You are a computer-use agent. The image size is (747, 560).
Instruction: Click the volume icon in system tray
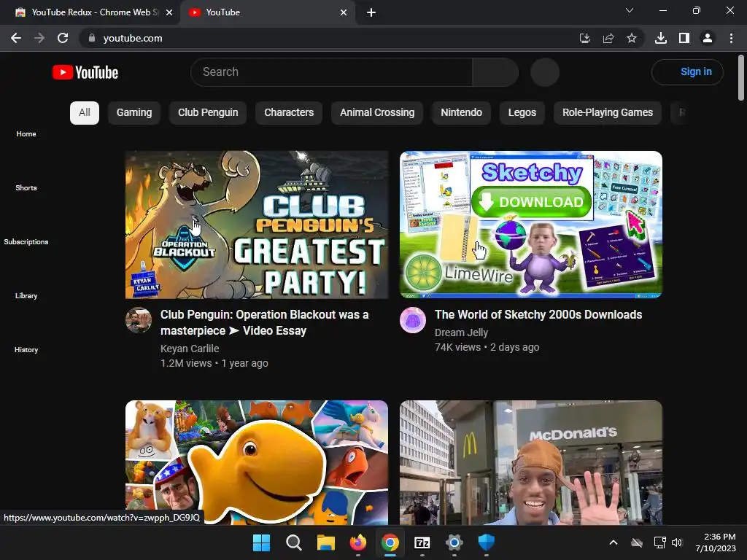click(676, 542)
